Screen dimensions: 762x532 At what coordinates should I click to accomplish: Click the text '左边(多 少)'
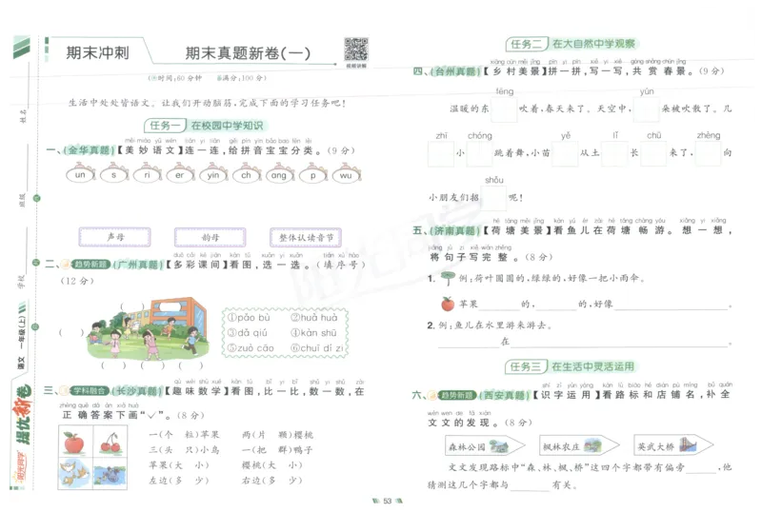179,481
